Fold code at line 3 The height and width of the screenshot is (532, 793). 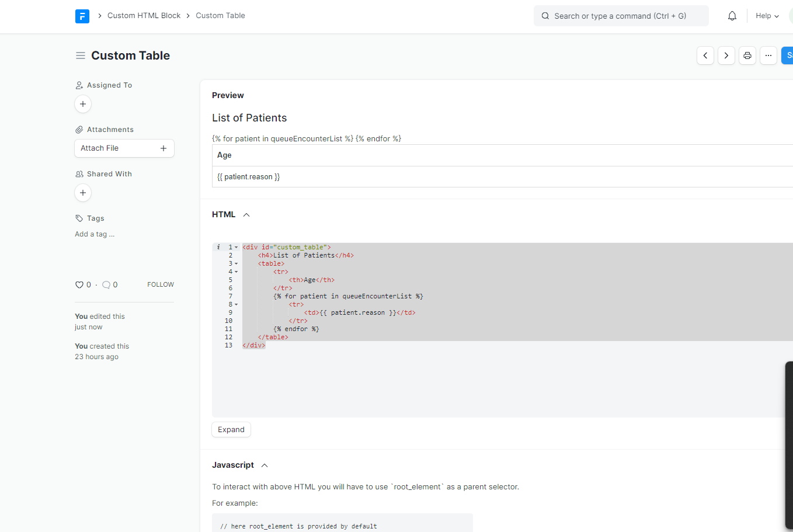click(236, 264)
